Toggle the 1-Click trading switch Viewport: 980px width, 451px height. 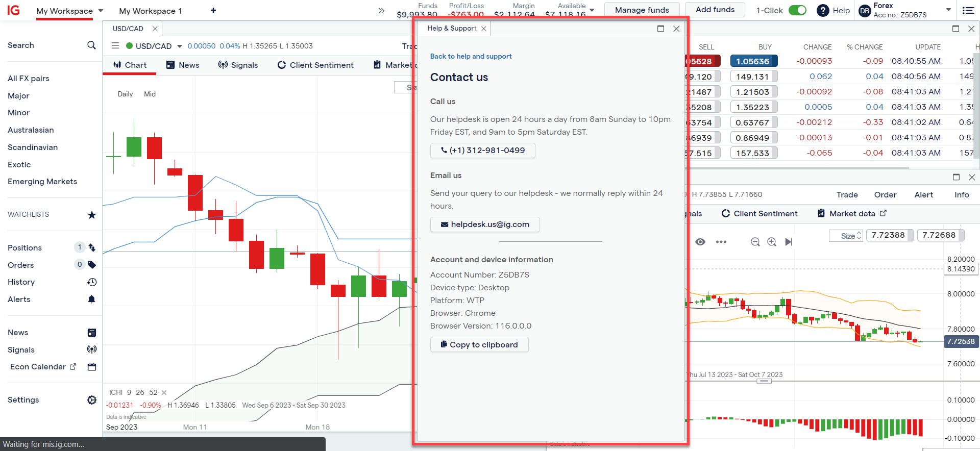(x=797, y=10)
